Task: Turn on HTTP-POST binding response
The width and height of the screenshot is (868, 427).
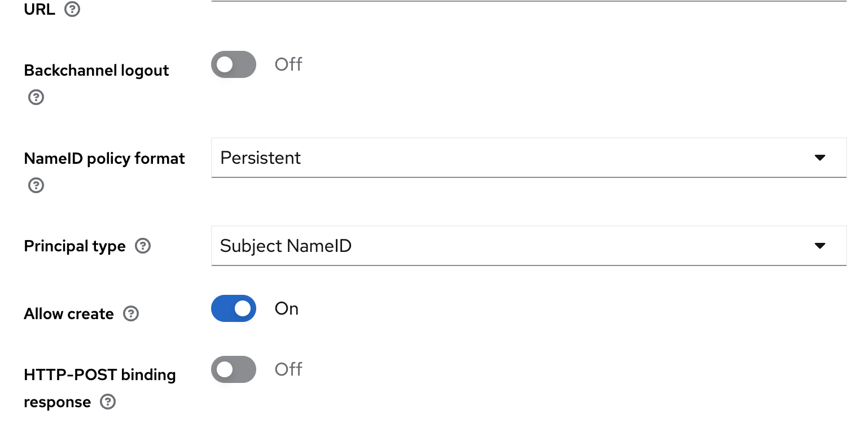Action: pos(233,369)
